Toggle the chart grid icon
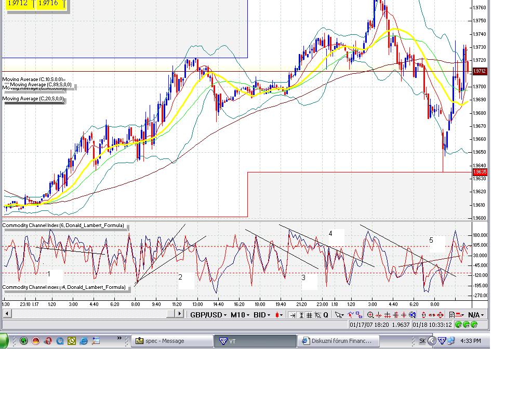The width and height of the screenshot is (532, 399). [x=309, y=315]
